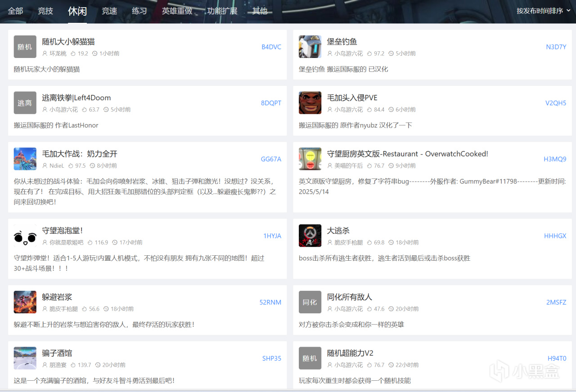
Task: Select the 随机 tile of 随机超能力V2
Action: [x=310, y=358]
